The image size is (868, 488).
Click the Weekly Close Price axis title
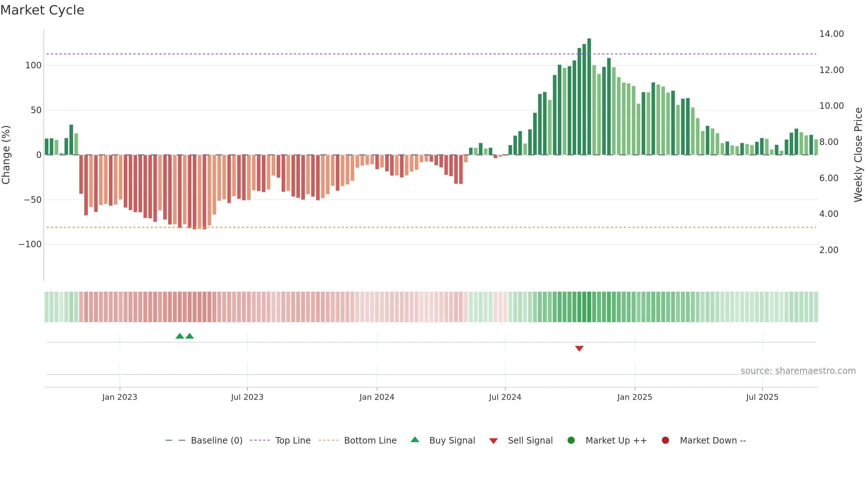coord(858,155)
